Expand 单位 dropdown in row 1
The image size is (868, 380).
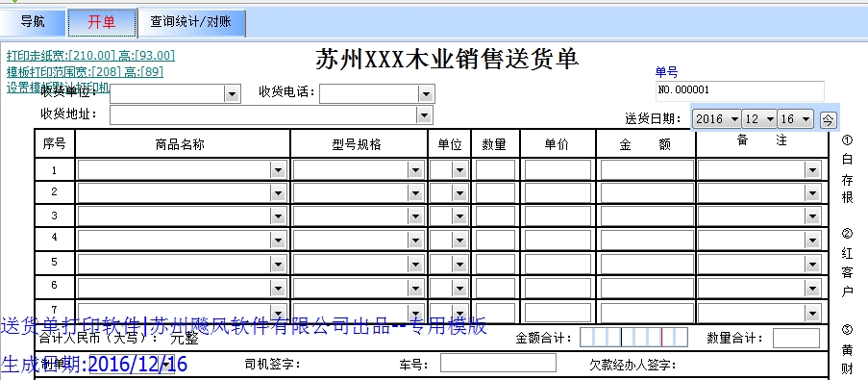point(459,170)
